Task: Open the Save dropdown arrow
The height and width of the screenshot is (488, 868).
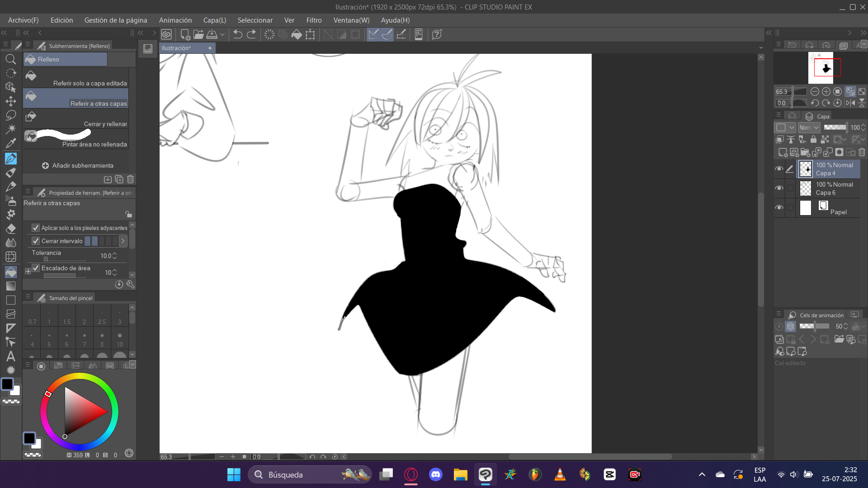Action: pos(222,34)
